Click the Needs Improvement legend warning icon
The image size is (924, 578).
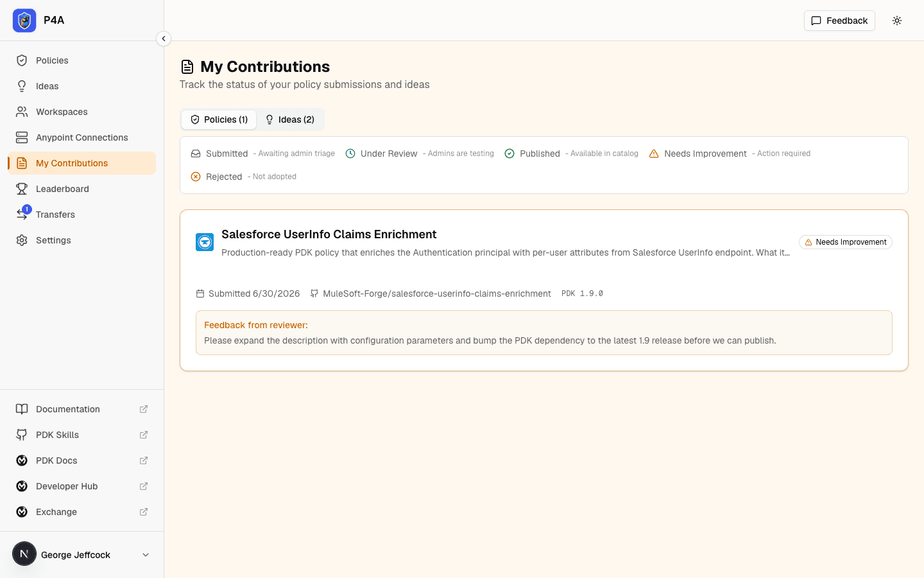pyautogui.click(x=654, y=153)
